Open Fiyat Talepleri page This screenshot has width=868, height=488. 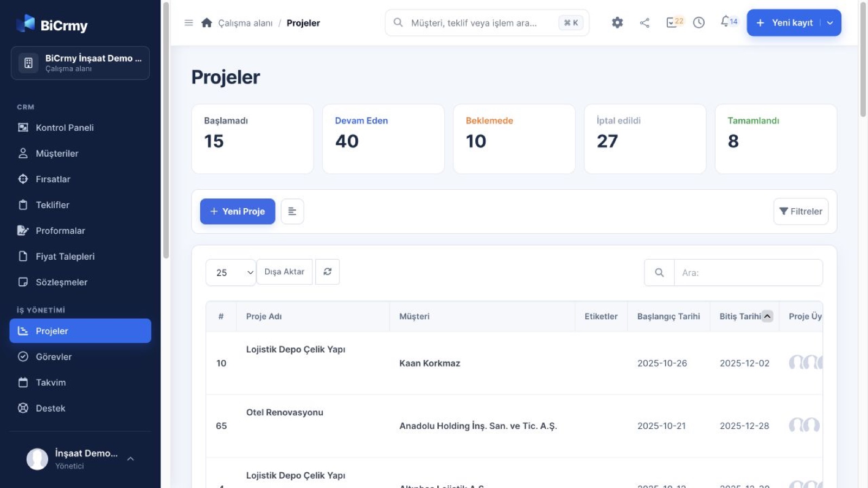coord(80,256)
